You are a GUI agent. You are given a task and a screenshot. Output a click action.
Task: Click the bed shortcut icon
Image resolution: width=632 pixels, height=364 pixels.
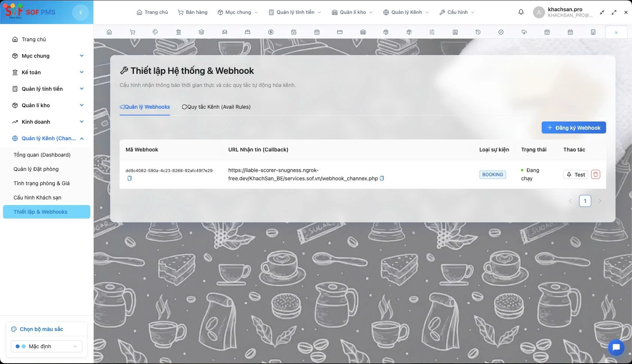point(247,32)
